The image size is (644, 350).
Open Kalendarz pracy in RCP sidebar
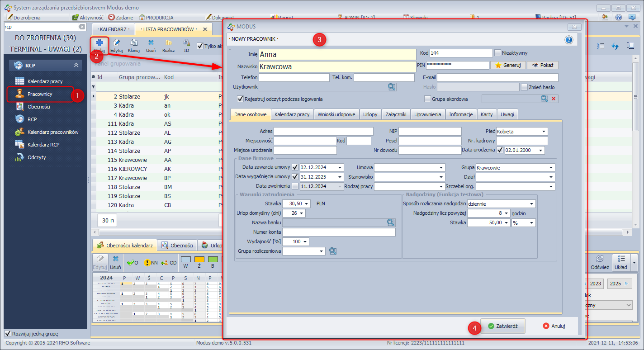(45, 81)
